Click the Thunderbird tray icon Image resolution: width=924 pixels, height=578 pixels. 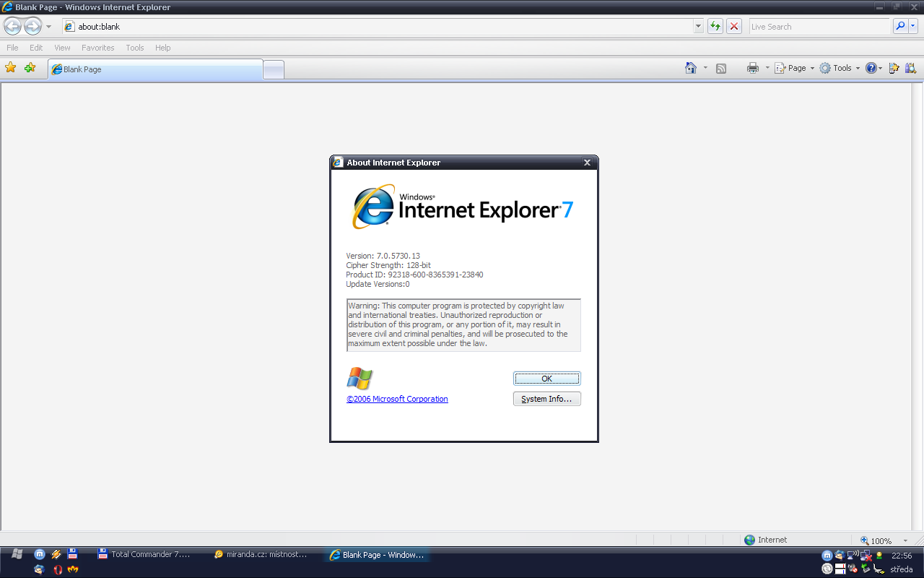[x=840, y=555]
